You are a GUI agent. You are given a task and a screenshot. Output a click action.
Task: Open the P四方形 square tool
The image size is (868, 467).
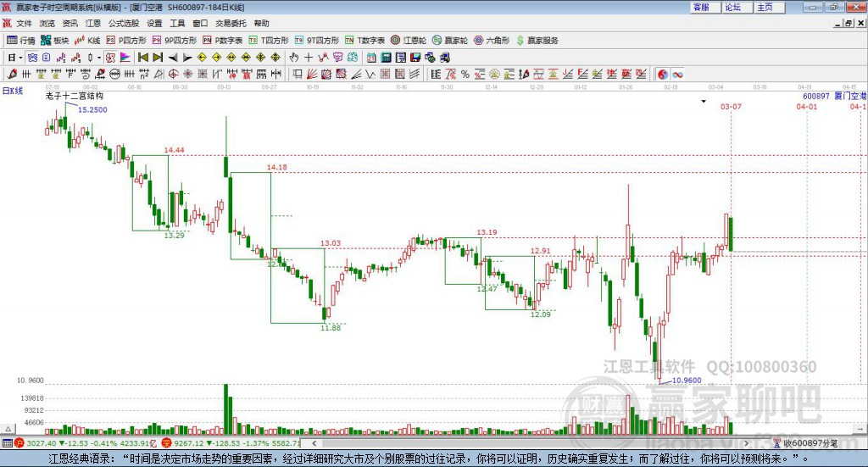click(126, 41)
